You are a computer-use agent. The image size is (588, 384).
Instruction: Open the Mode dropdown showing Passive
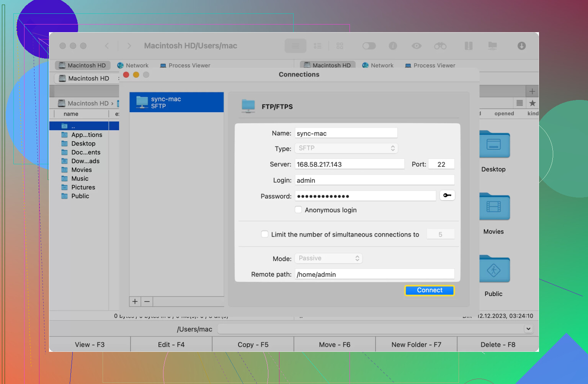[328, 258]
